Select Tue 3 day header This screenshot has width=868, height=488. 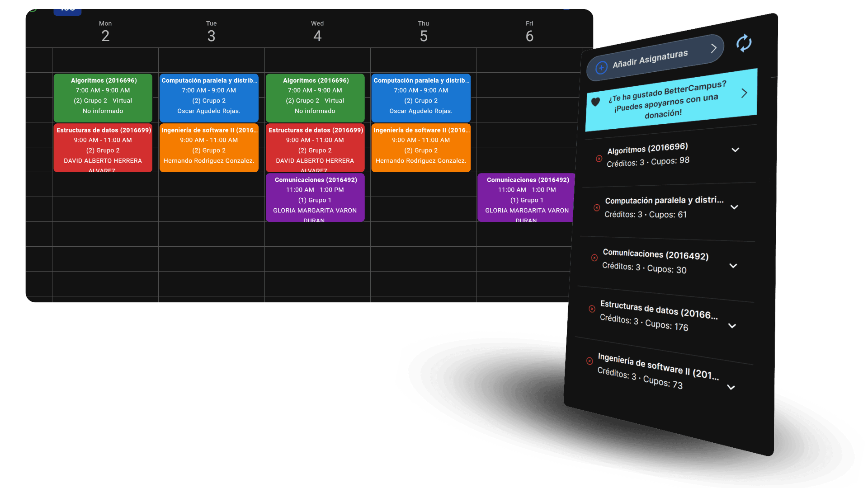pos(211,32)
